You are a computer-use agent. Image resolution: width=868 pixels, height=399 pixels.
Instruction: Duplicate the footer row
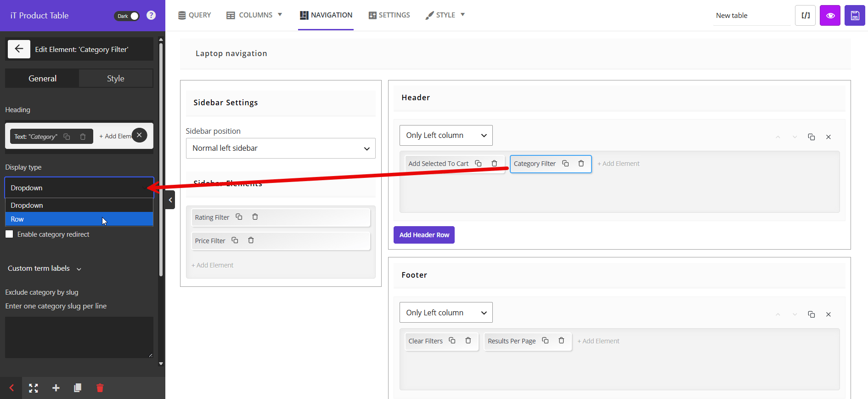click(x=812, y=314)
